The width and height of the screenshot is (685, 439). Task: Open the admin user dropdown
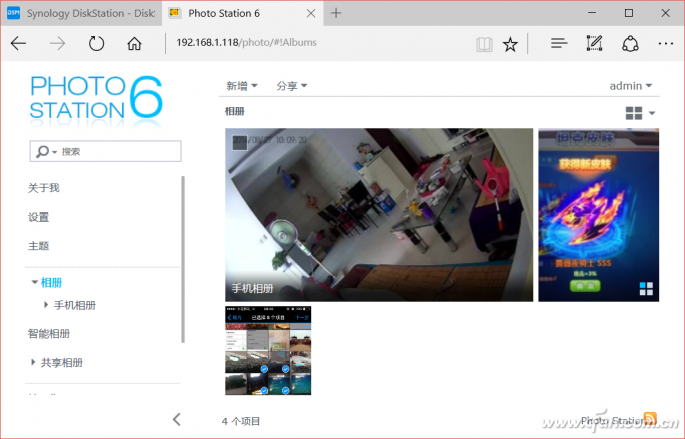point(630,86)
